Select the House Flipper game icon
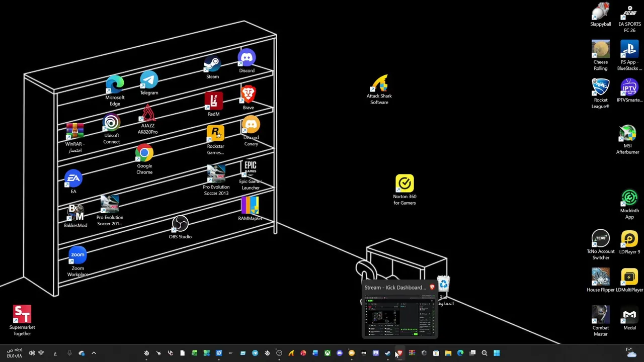Viewport: 644px width, 362px height. pyautogui.click(x=601, y=278)
